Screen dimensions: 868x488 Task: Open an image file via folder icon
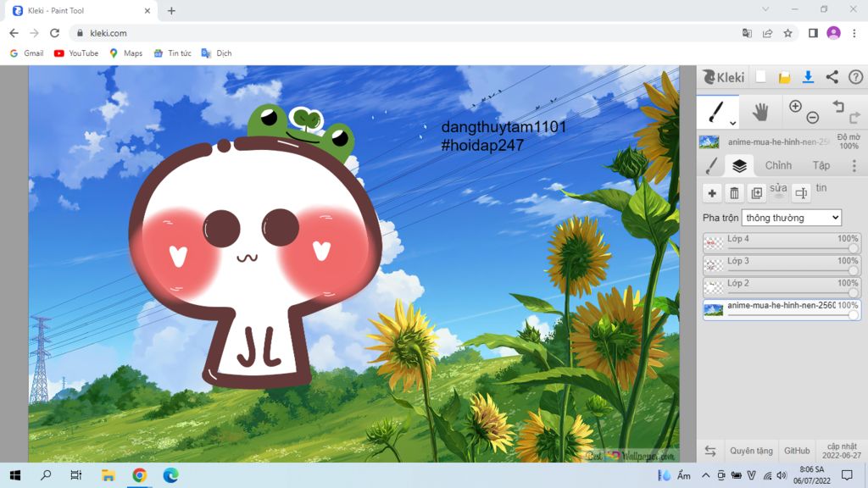pyautogui.click(x=784, y=77)
